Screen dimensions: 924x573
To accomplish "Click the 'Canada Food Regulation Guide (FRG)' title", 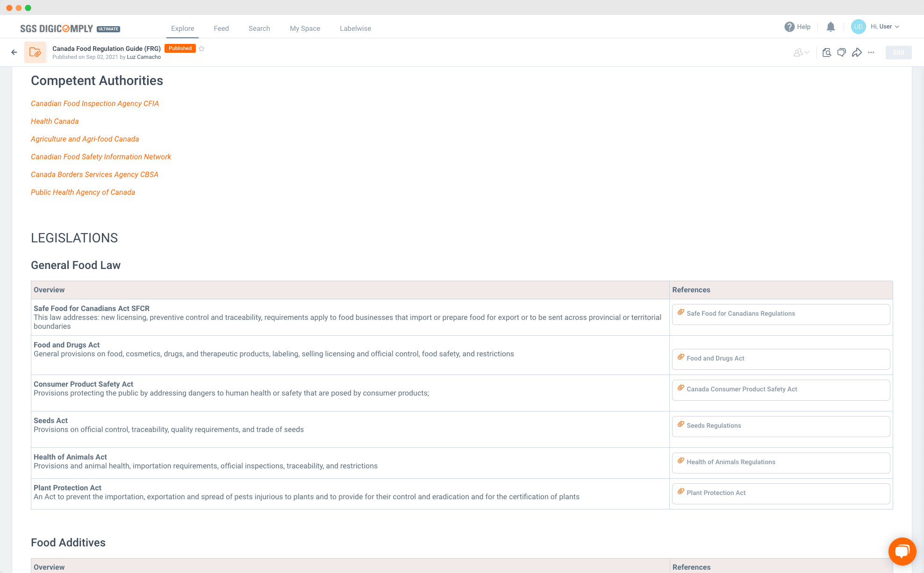I will [107, 49].
